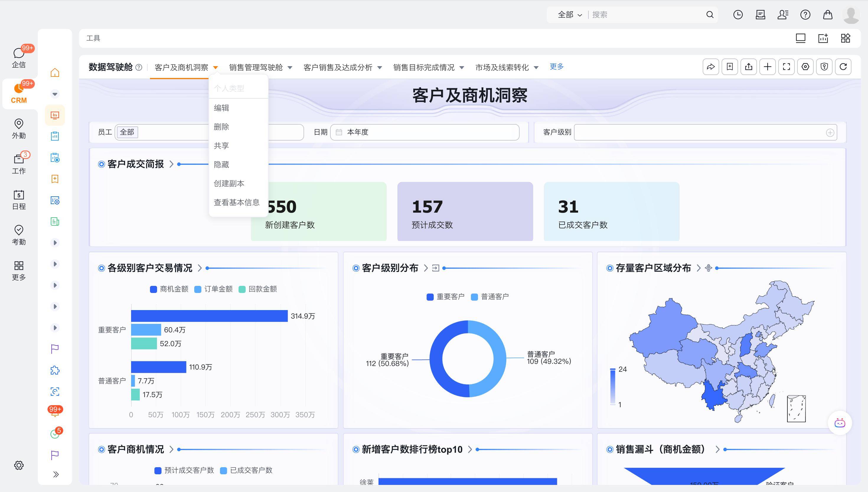Screen dimensions: 868x492
Task: Expand the sidebar with double chevron
Action: [56, 474]
